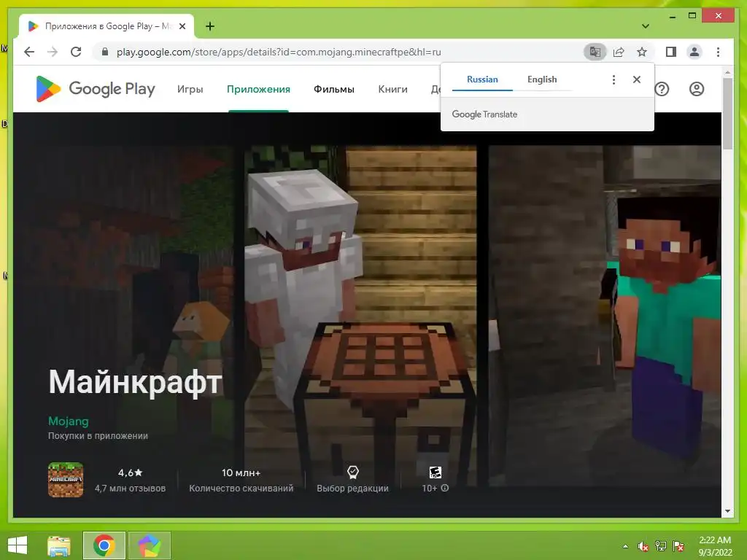
Task: Select the Russian tab in translate popup
Action: tap(482, 79)
